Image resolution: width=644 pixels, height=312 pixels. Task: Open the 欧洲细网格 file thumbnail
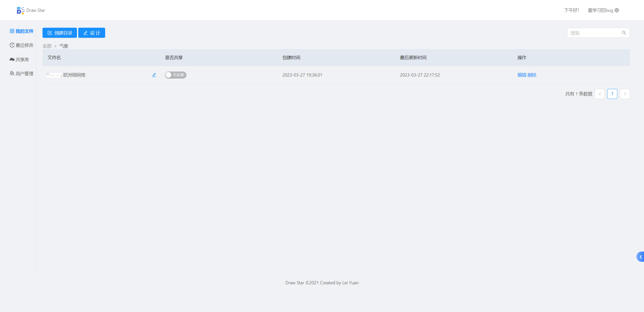coord(54,75)
